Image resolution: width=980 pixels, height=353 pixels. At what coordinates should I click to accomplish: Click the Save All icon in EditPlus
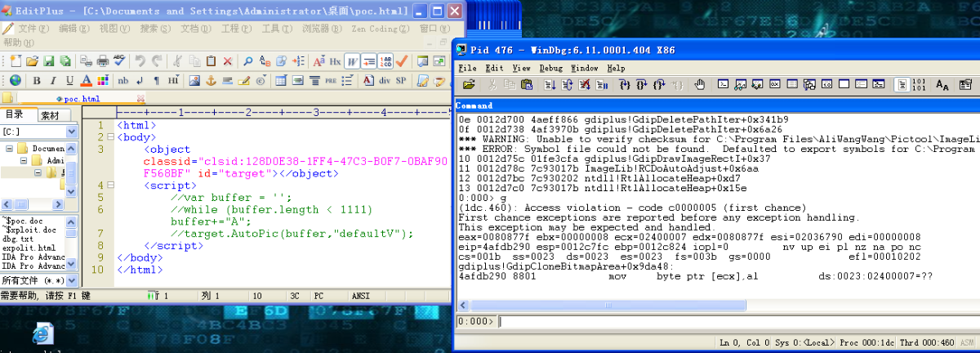(x=65, y=60)
